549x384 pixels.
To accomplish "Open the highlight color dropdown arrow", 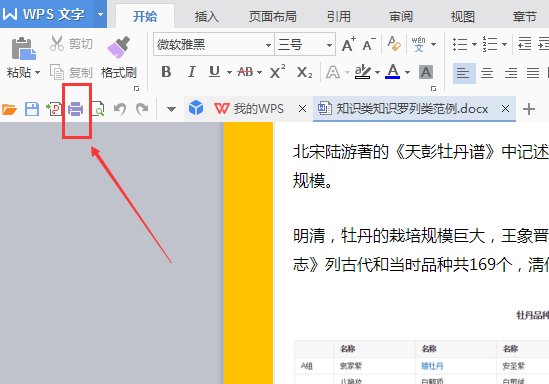I will (377, 72).
